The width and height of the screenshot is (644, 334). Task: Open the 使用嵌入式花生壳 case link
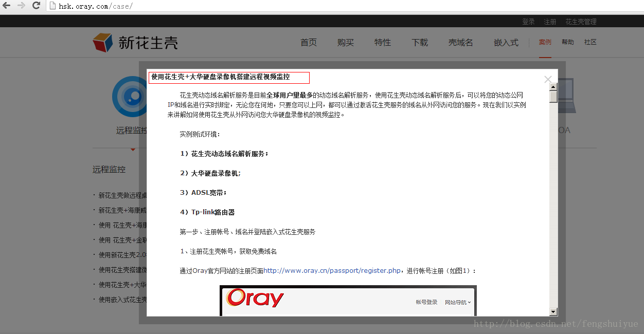[123, 300]
